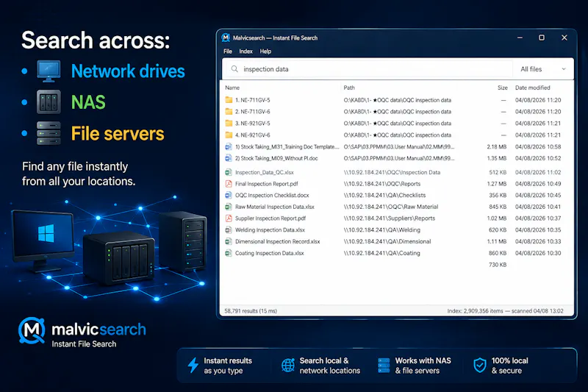Image resolution: width=588 pixels, height=392 pixels.
Task: Select the 2. NE-711GV-6 file name
Action: click(x=252, y=112)
